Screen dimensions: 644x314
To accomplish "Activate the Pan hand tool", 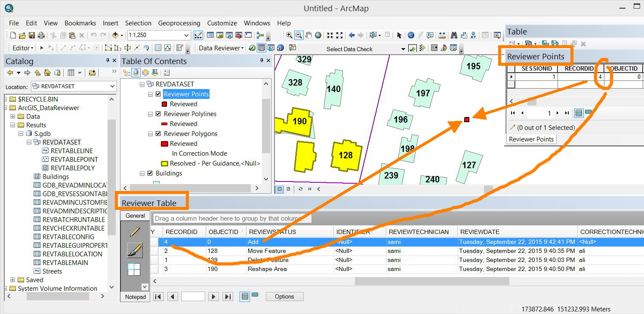I will (x=308, y=35).
